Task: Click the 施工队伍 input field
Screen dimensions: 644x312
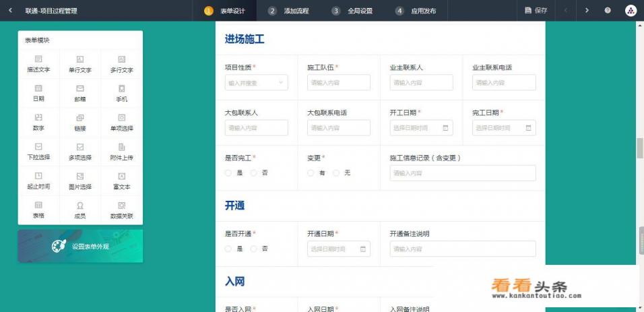Action: pyautogui.click(x=338, y=83)
